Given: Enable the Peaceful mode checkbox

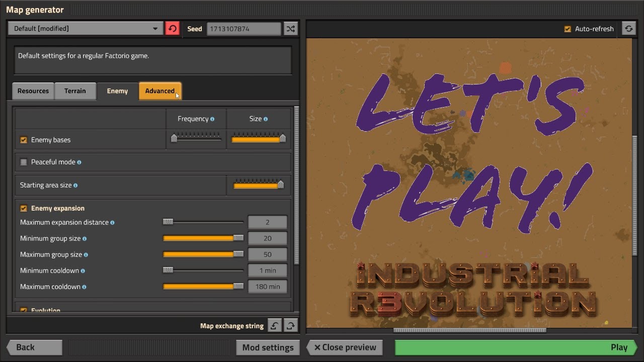Looking at the screenshot, I should [24, 162].
